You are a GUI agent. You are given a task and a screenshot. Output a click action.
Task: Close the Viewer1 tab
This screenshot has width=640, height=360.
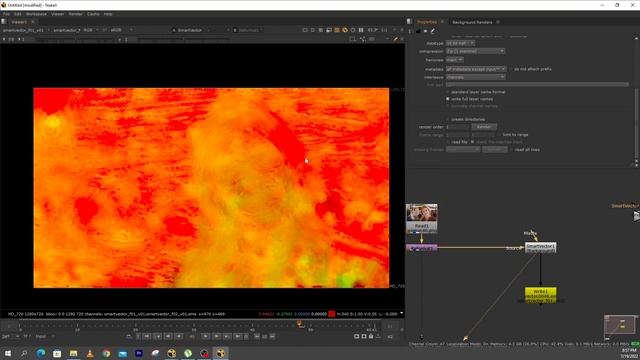(x=33, y=22)
